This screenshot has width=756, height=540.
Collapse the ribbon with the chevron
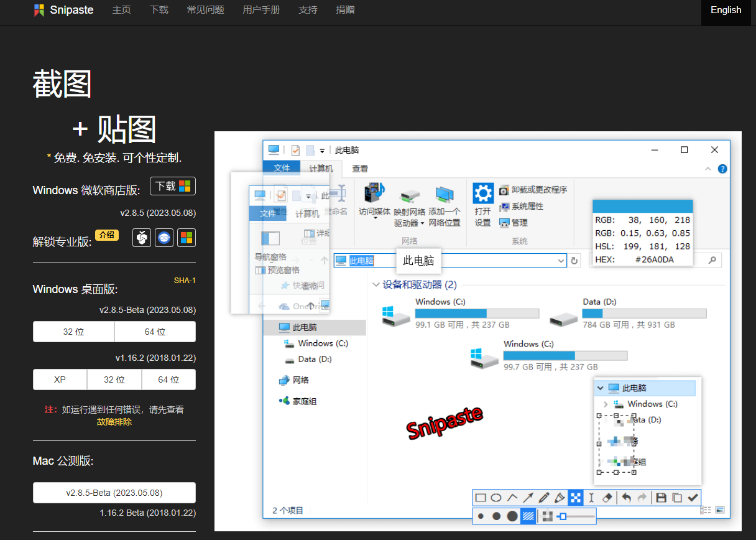coord(708,169)
